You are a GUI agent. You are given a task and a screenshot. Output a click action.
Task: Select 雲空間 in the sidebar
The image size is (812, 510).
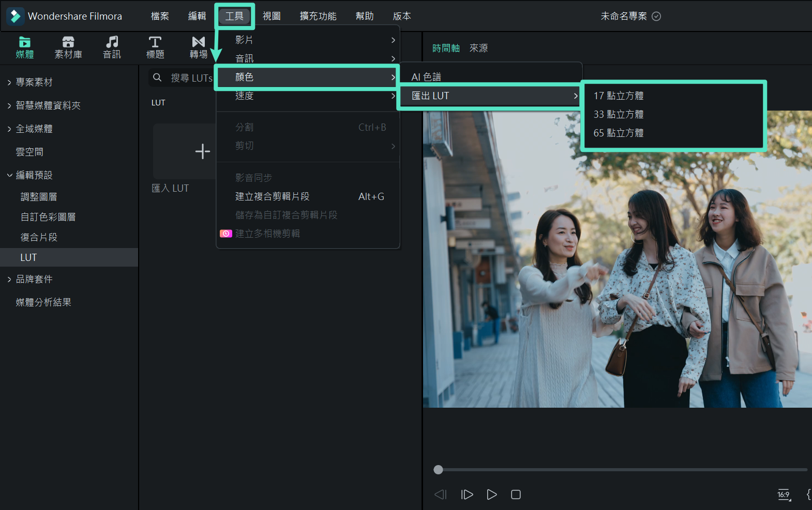[x=29, y=152]
